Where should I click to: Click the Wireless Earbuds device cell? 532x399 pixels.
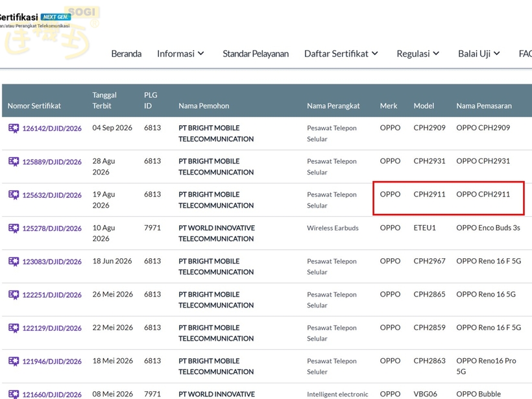click(332, 228)
